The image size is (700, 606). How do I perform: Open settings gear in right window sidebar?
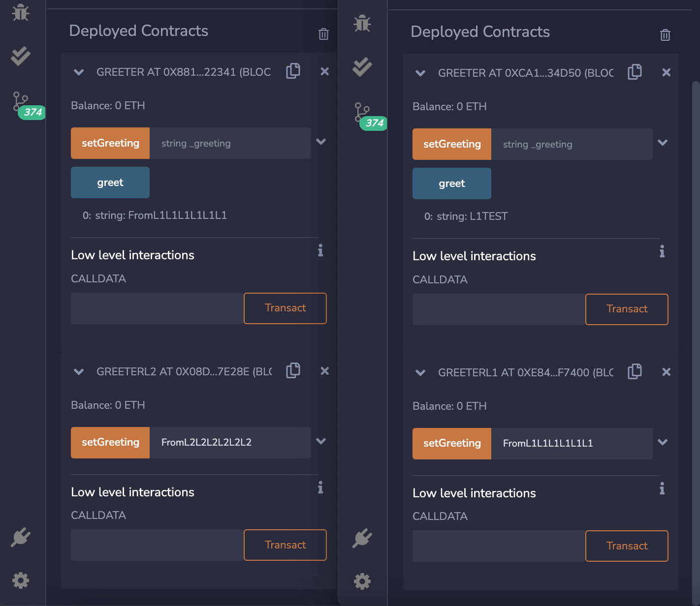[x=362, y=581]
